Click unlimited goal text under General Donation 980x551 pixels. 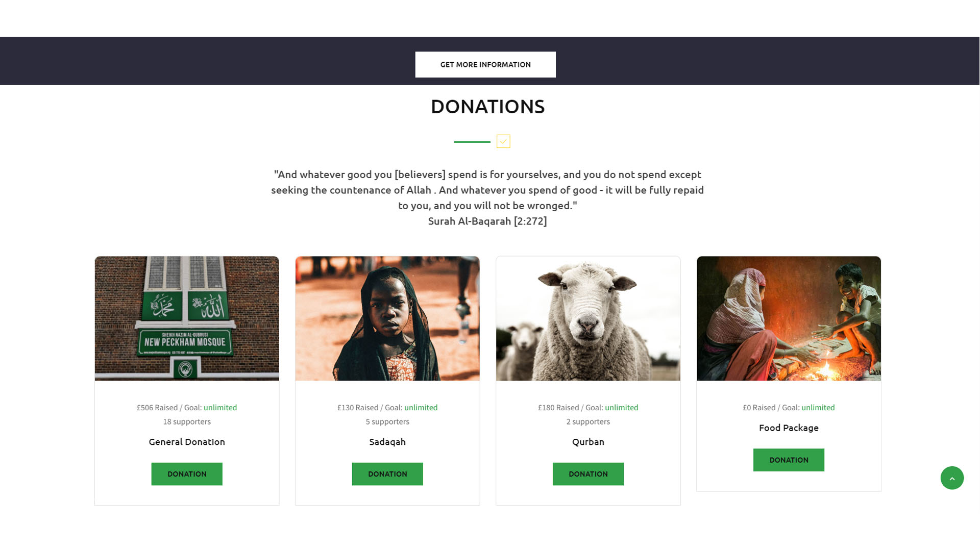[x=220, y=408]
